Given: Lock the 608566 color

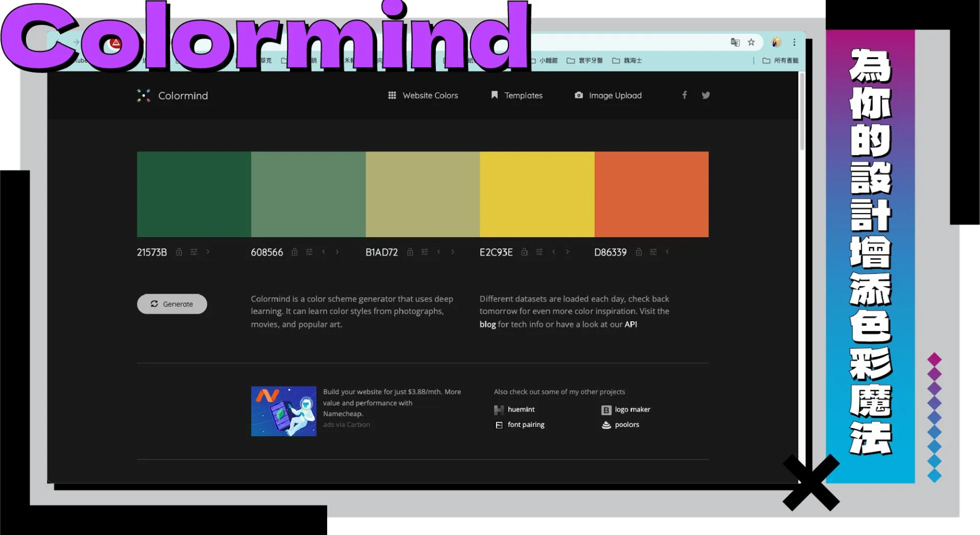Looking at the screenshot, I should 294,252.
